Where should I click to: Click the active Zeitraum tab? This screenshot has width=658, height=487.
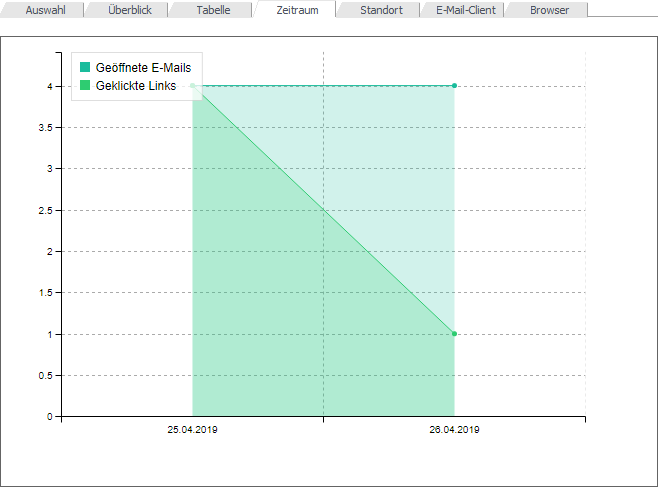(297, 10)
